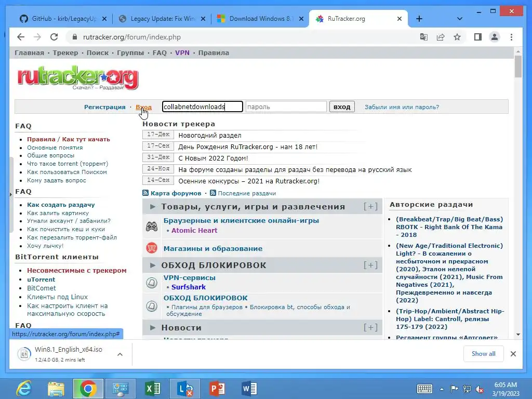Click the browser Back arrow
Image resolution: width=532 pixels, height=399 pixels.
[21, 37]
